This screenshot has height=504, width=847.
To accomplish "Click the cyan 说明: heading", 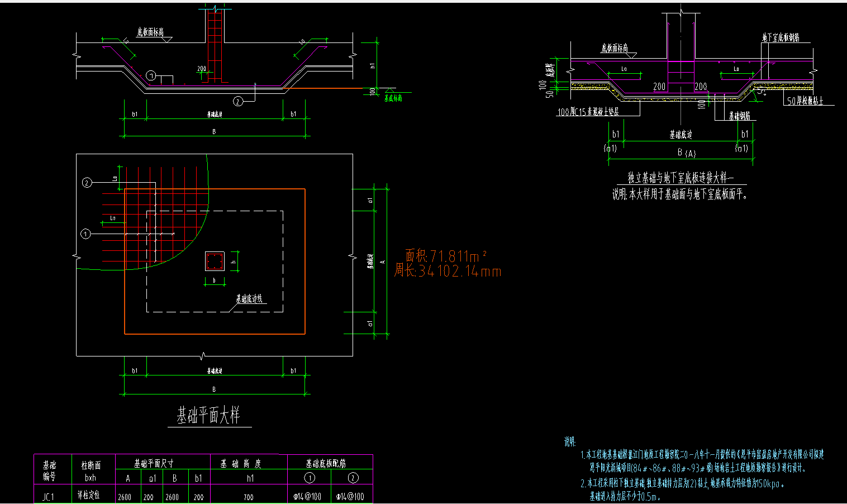I will click(570, 442).
